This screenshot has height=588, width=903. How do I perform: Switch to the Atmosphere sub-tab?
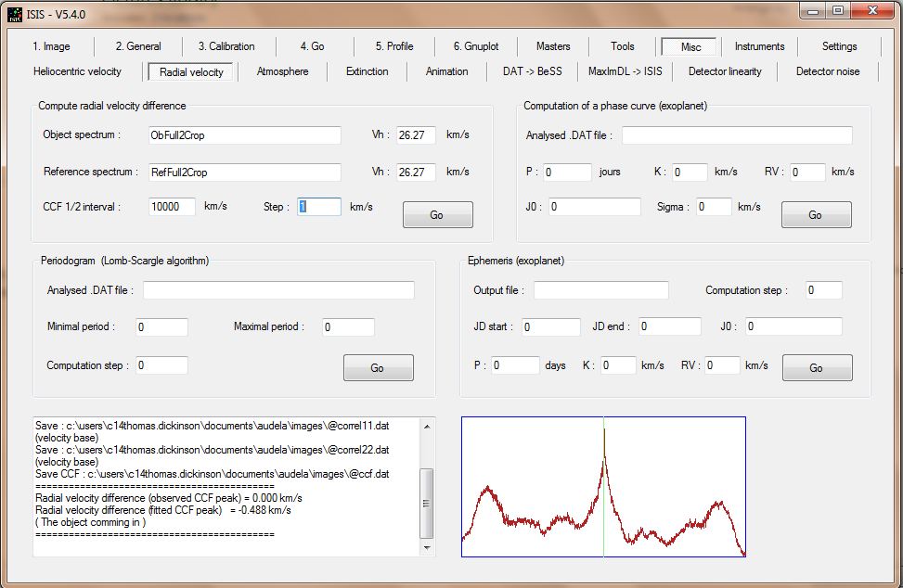282,71
